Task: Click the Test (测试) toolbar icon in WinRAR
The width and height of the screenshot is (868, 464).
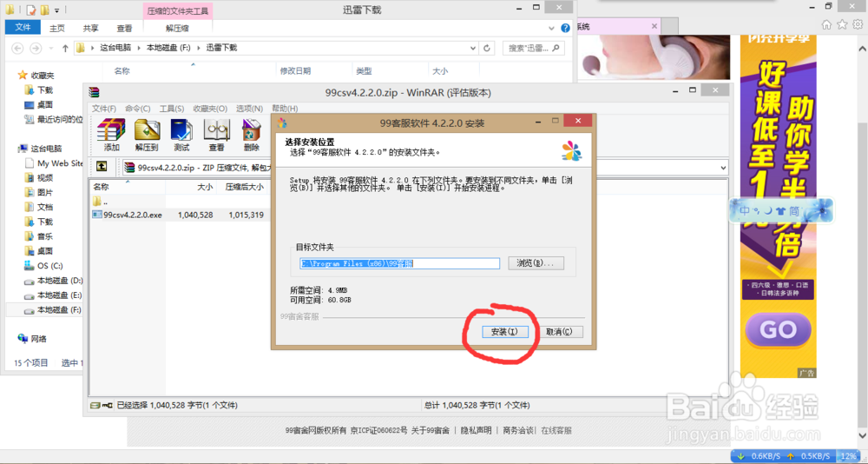Action: pyautogui.click(x=181, y=135)
